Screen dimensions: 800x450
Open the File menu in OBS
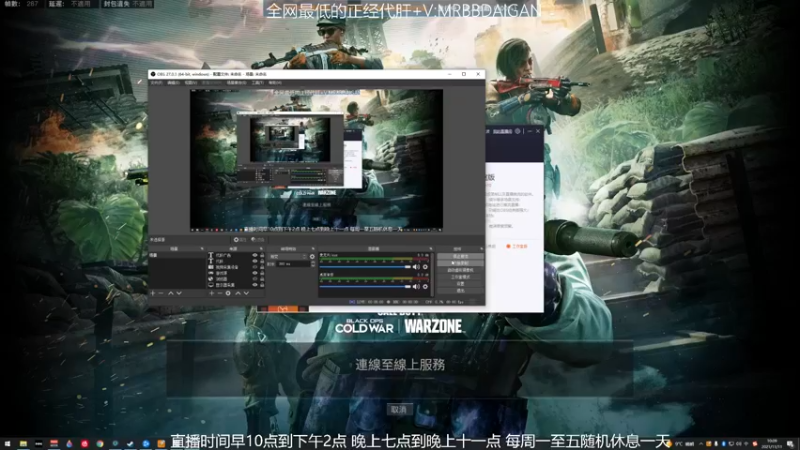click(157, 83)
